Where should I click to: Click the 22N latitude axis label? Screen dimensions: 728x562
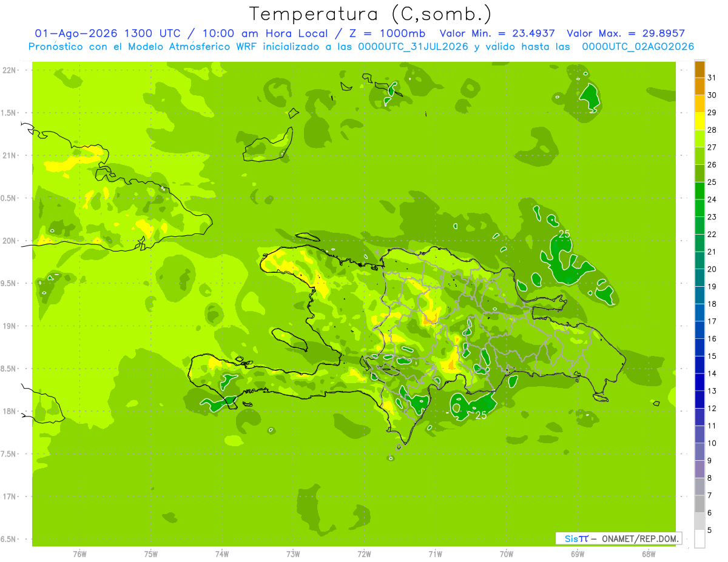(10, 70)
